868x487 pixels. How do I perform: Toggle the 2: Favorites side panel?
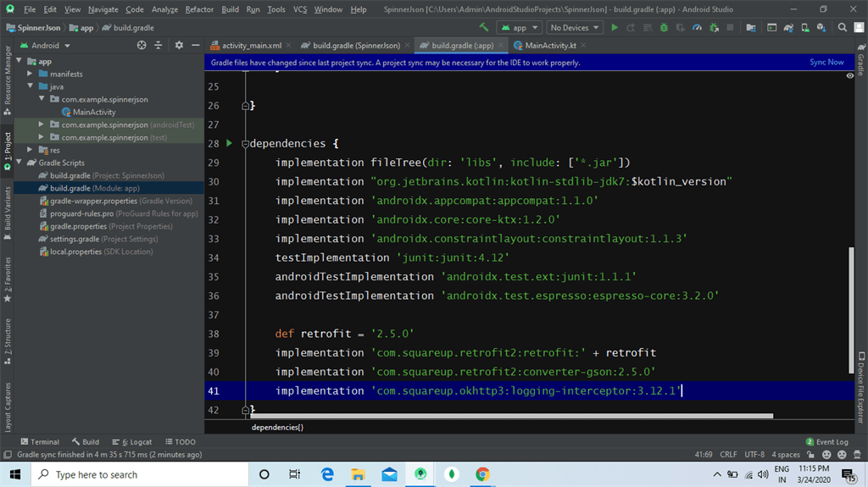coord(7,279)
